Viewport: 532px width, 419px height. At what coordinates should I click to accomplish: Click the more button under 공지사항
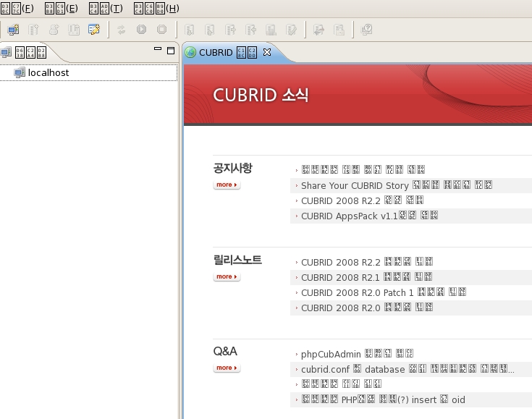[227, 185]
